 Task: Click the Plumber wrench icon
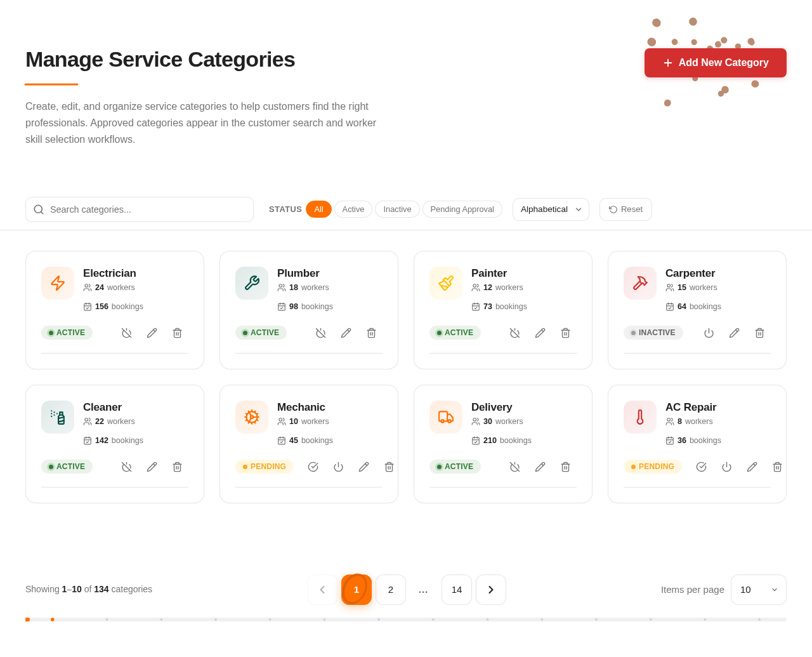click(252, 283)
